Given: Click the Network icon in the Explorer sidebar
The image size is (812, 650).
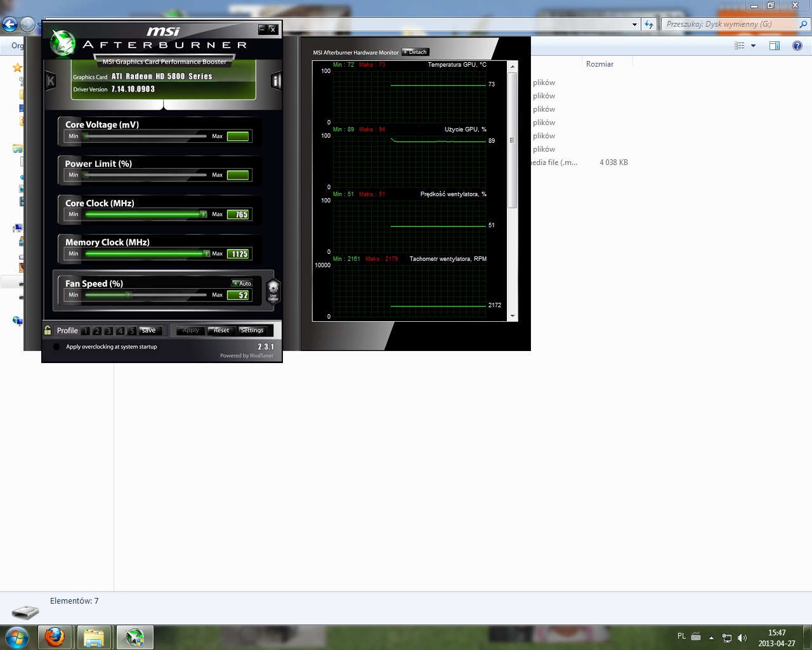Looking at the screenshot, I should pos(18,321).
